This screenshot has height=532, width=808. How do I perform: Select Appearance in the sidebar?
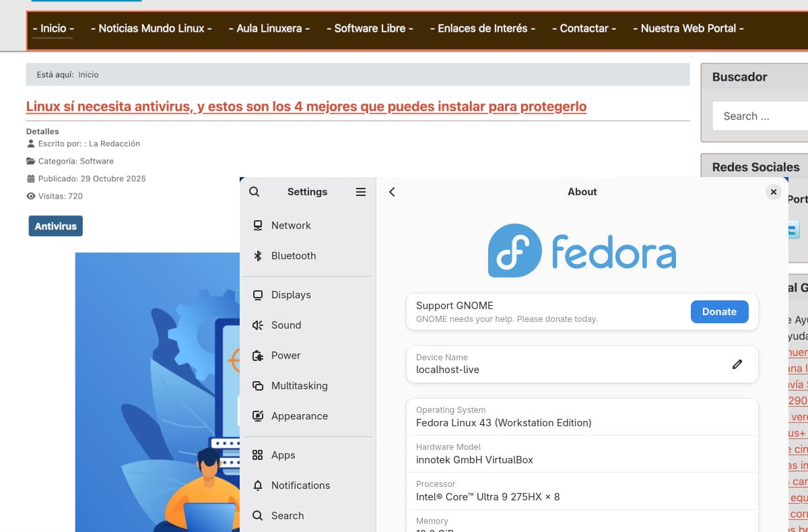point(299,416)
